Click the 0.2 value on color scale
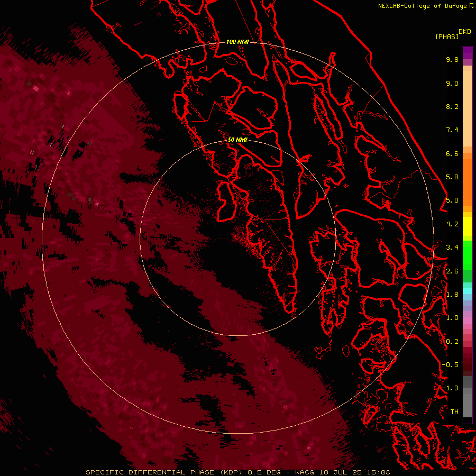 click(452, 342)
